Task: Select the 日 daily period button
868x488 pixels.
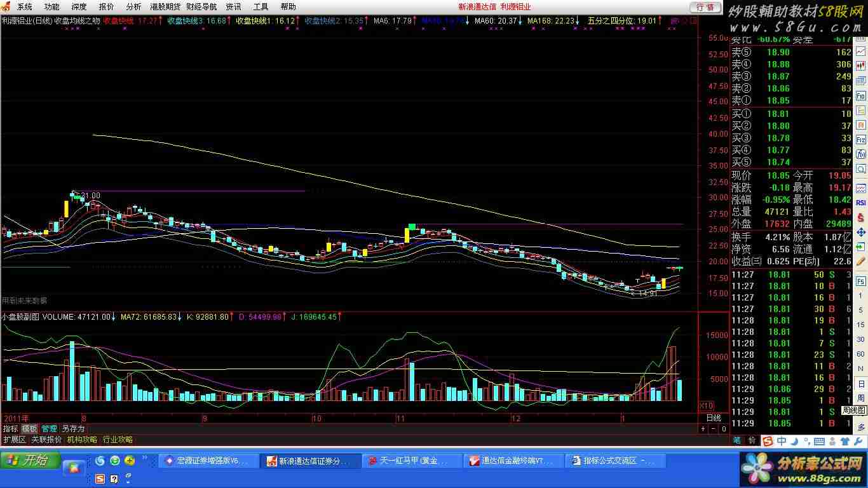Action: coord(861,383)
